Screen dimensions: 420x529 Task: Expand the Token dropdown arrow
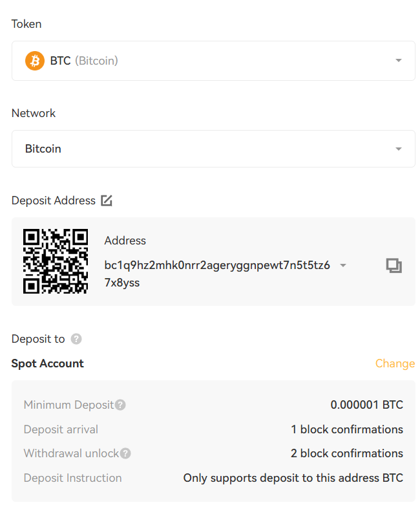[x=398, y=61]
